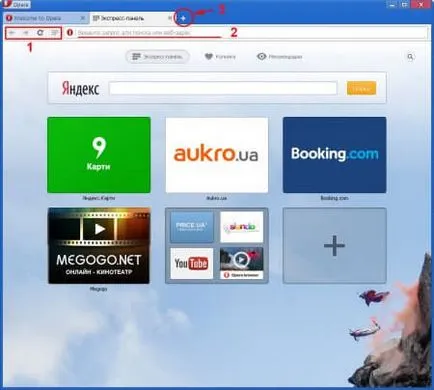The width and height of the screenshot is (434, 390).
Task: Reload the page with the refresh icon
Action: point(40,33)
